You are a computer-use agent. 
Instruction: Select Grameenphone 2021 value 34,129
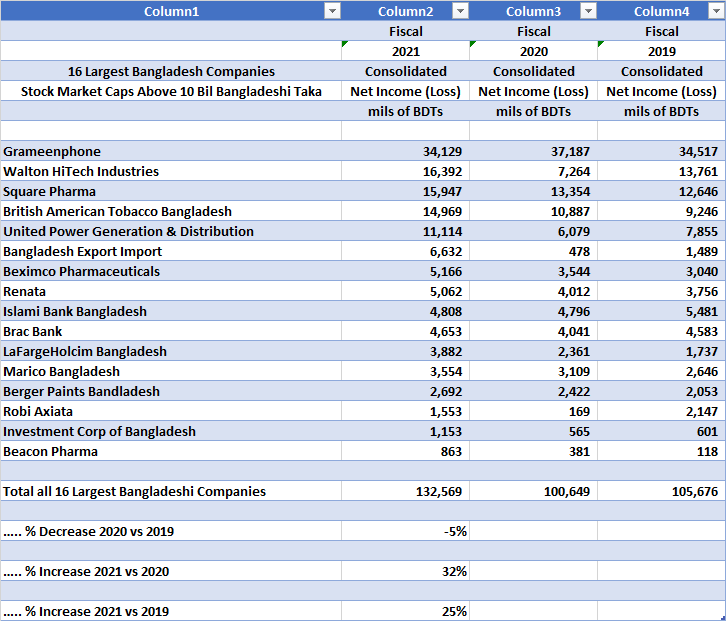click(x=406, y=151)
